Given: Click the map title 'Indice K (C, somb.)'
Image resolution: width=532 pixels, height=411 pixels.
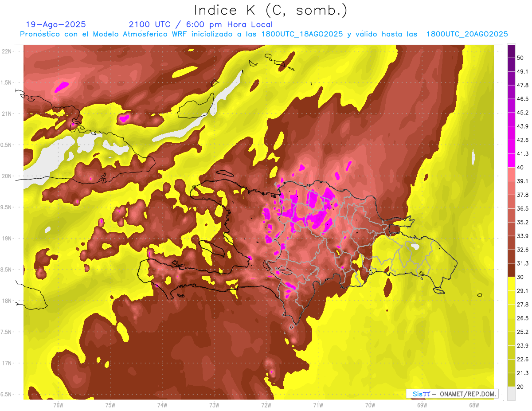Looking at the screenshot, I should [x=271, y=10].
